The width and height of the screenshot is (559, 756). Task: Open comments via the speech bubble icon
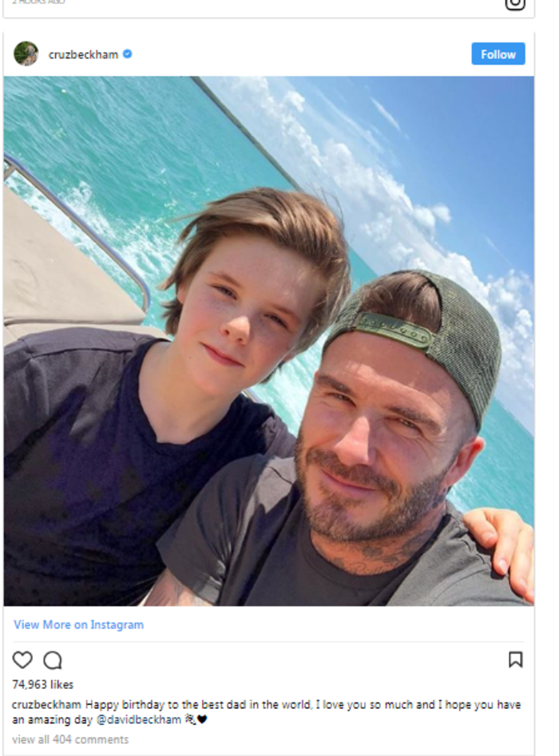click(53, 660)
